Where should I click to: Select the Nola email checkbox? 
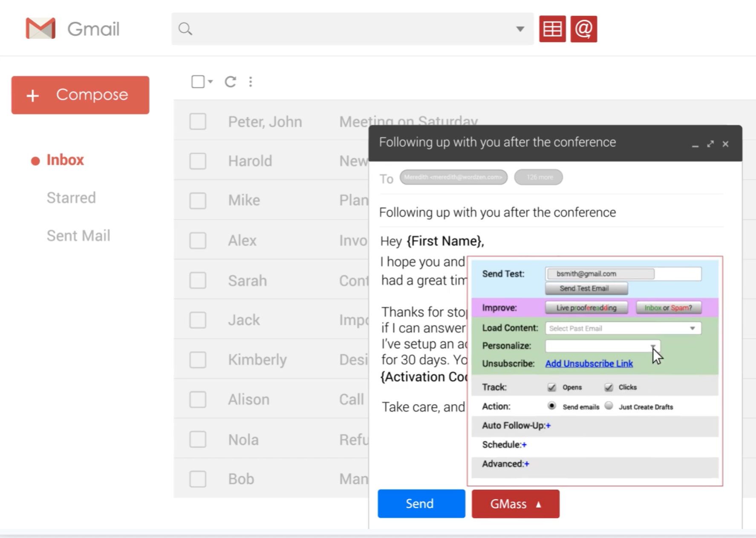(x=198, y=440)
